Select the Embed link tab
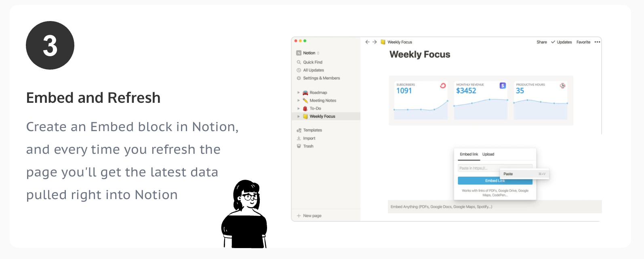Screen dimensions: 644x259 (468, 154)
